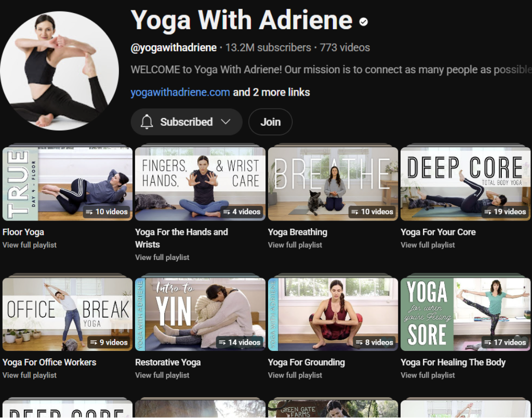View full playlist under Yoga For Healing The Body
This screenshot has width=532, height=418.
click(x=428, y=375)
